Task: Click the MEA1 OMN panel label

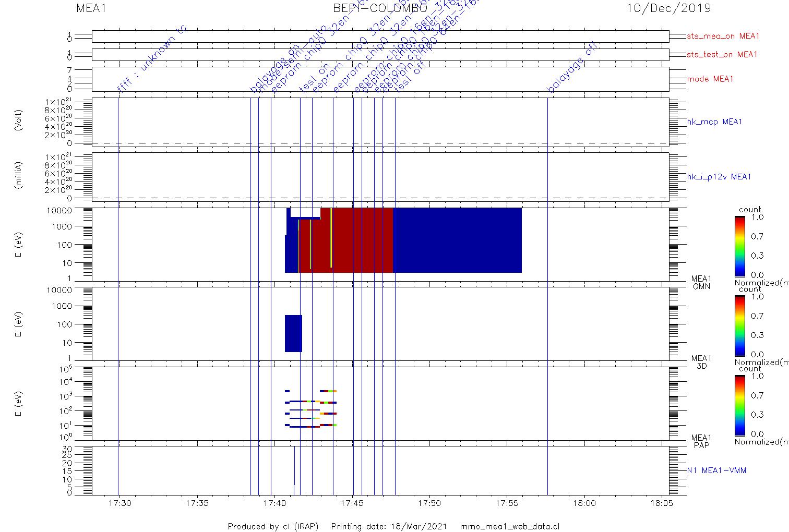Action: tap(701, 283)
